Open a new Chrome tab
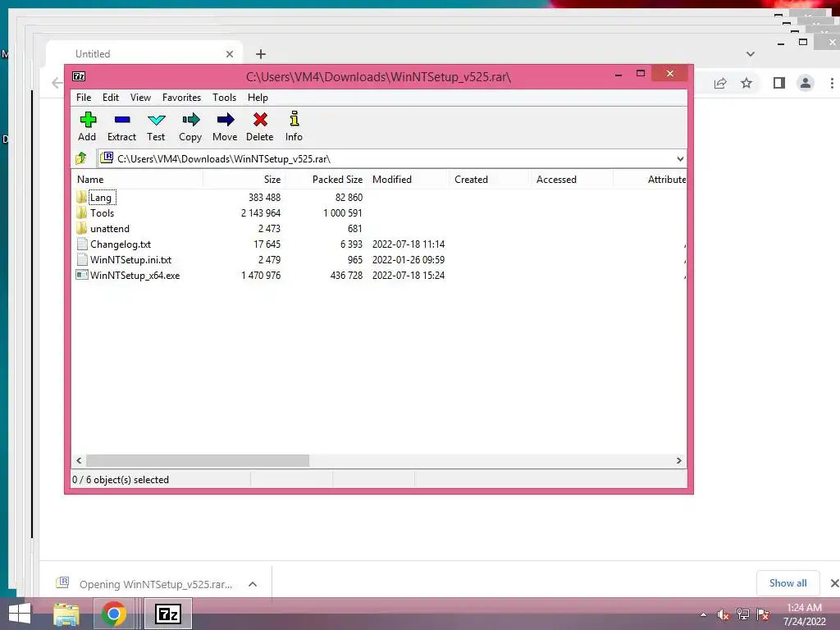Screen dimensions: 840x630 tap(261, 54)
